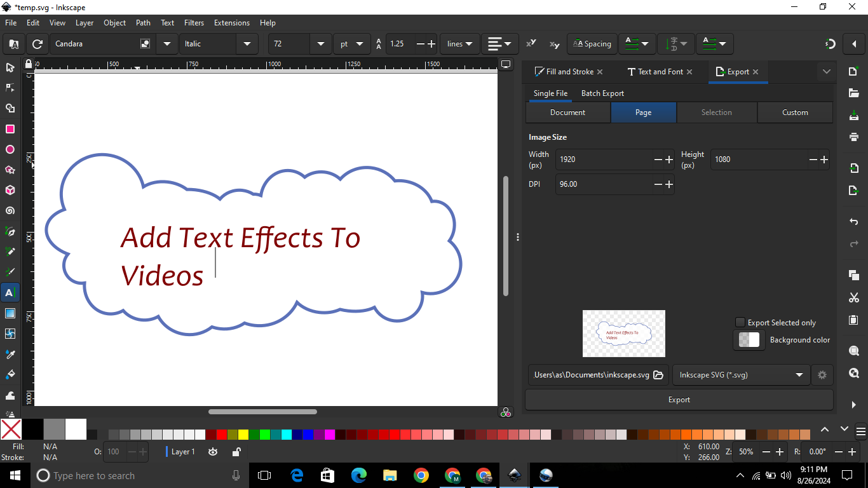Choose the Document export area button
The image size is (868, 488).
click(567, 112)
